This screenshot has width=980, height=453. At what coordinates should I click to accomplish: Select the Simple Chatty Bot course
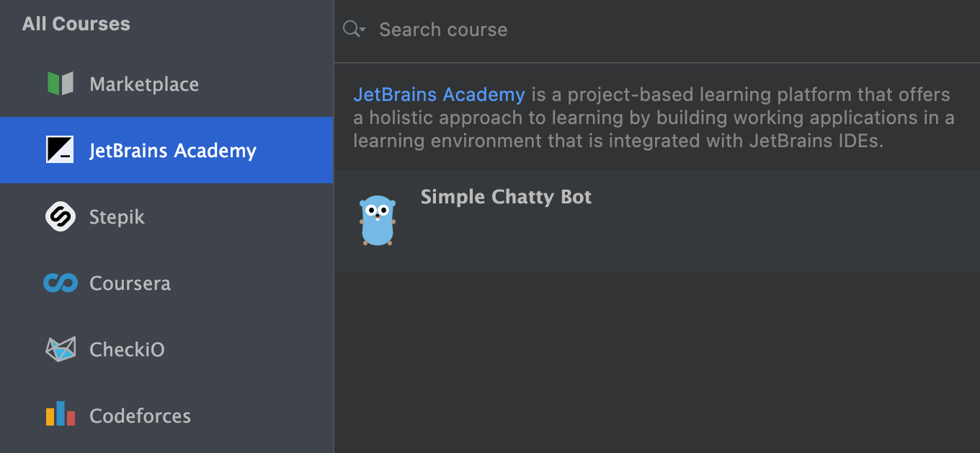click(657, 221)
